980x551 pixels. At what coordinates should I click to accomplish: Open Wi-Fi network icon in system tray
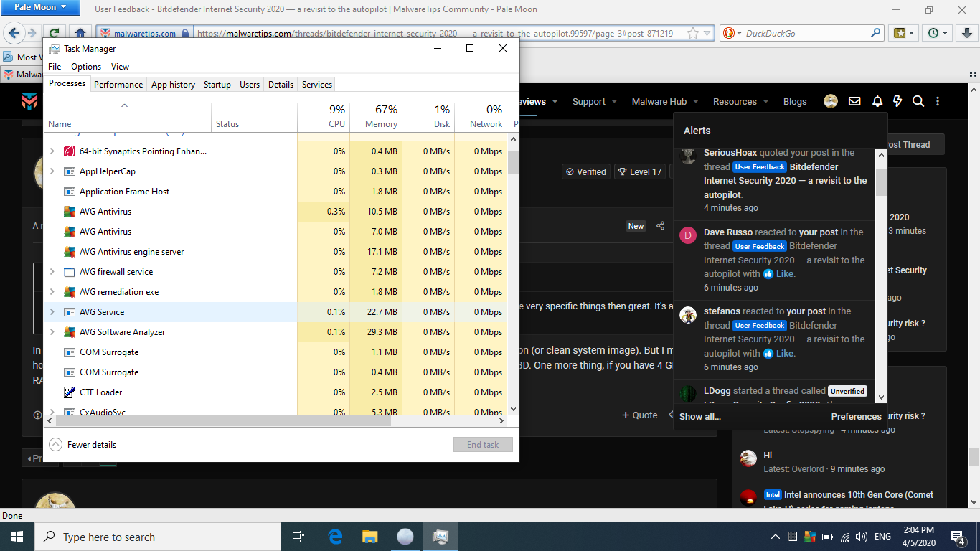pyautogui.click(x=844, y=537)
